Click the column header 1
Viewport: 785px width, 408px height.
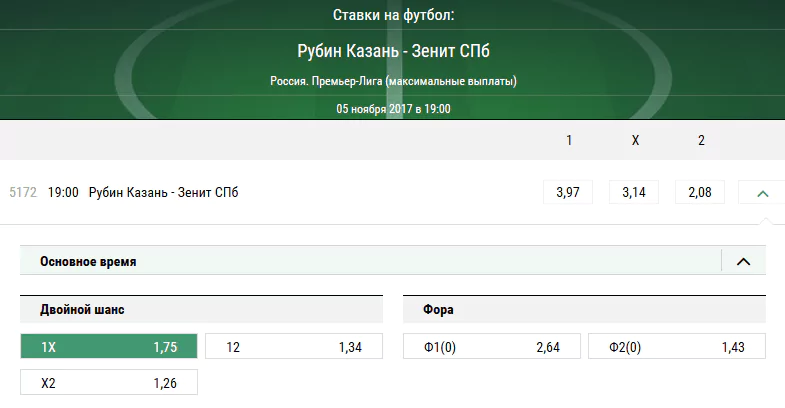click(569, 140)
